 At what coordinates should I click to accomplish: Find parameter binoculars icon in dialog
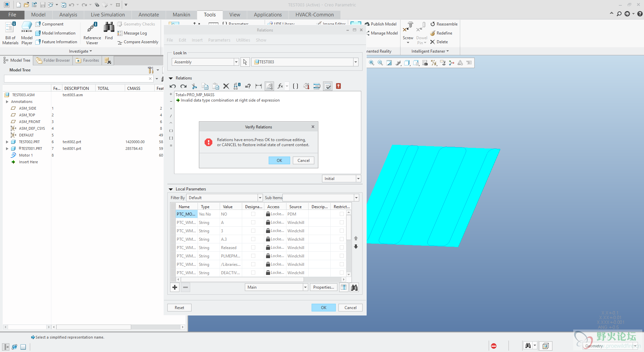pyautogui.click(x=354, y=287)
